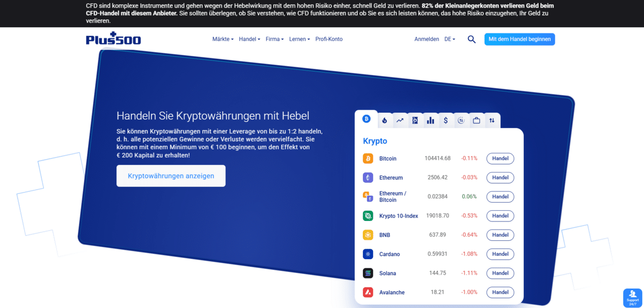Viewport: 644px width, 308px height.
Task: Open the Support 24/7 chat widget
Action: (x=633, y=298)
